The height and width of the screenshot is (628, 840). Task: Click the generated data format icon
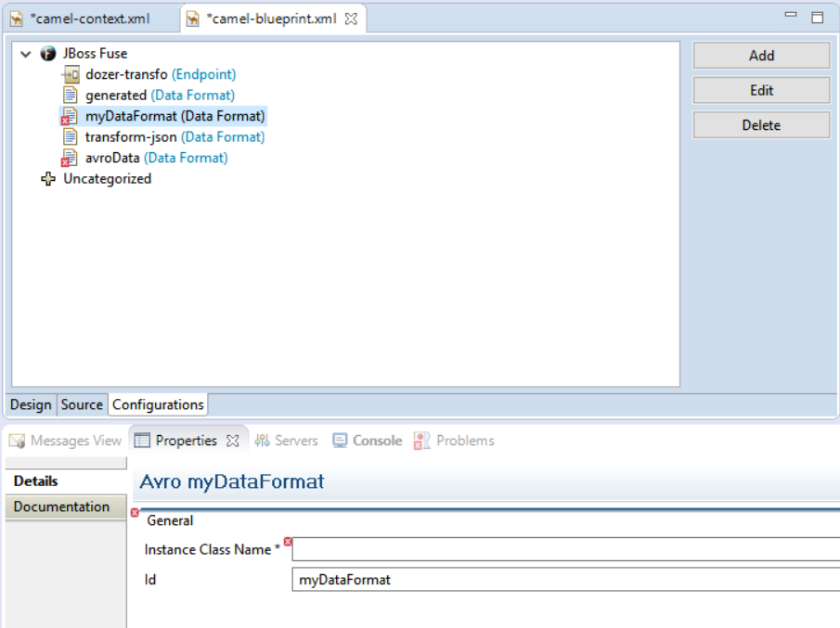[71, 95]
